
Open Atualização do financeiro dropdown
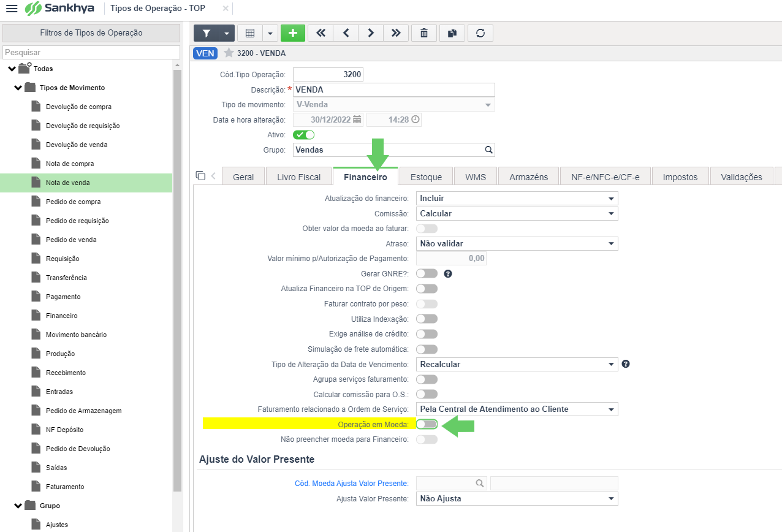[x=517, y=198]
